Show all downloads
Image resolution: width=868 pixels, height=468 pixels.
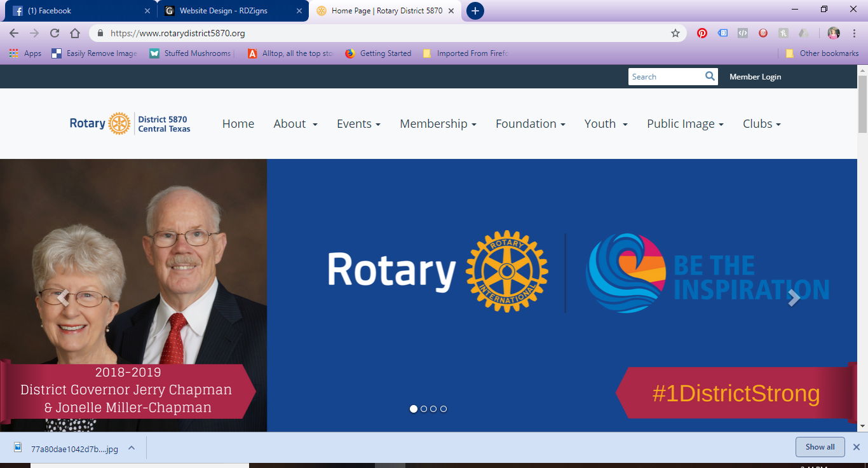point(820,447)
